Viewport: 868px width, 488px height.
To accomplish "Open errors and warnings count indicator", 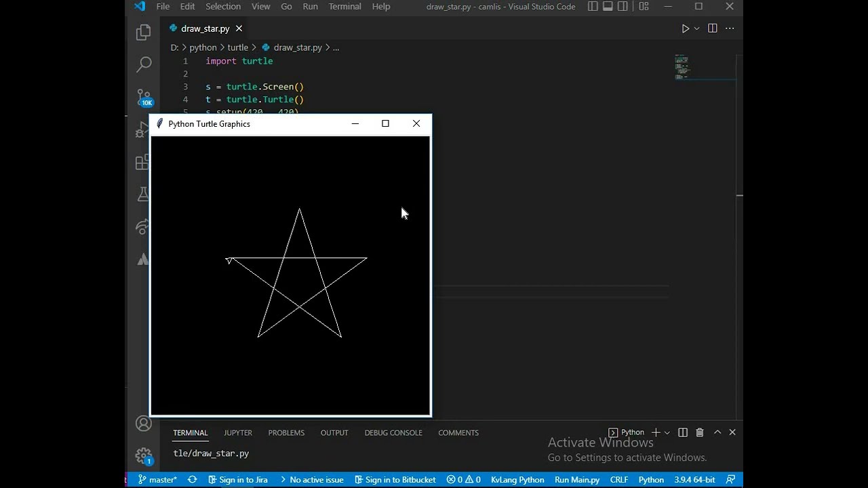I will pyautogui.click(x=464, y=480).
